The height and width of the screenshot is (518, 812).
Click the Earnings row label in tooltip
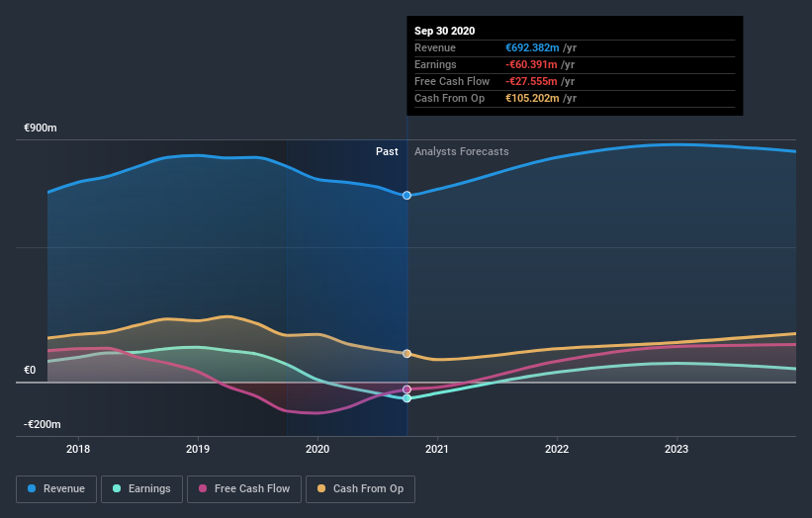tap(435, 64)
